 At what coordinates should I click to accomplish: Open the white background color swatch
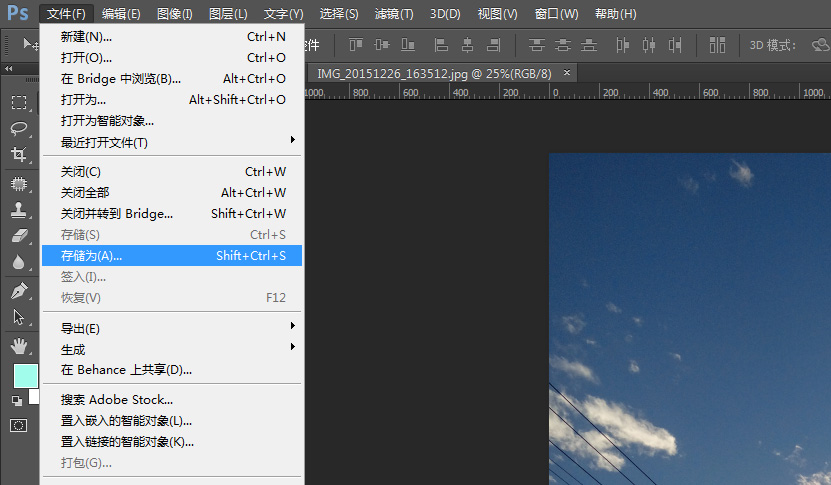coord(34,396)
